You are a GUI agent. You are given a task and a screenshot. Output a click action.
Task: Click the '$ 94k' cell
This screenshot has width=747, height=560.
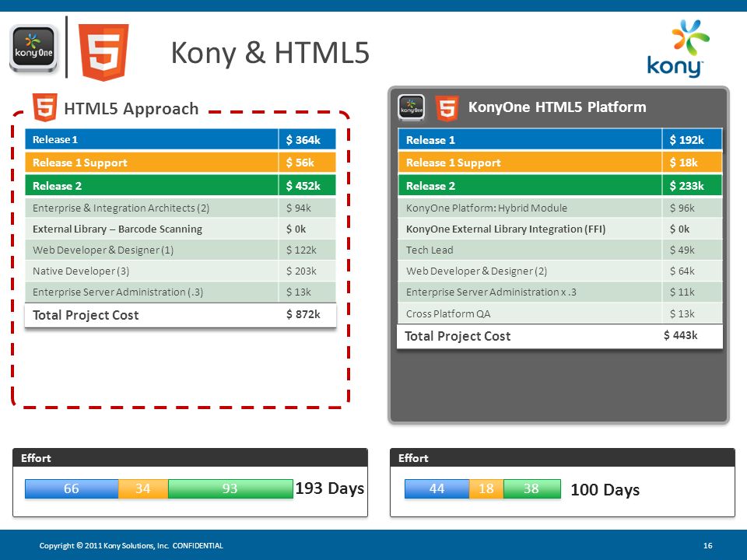[x=307, y=208]
